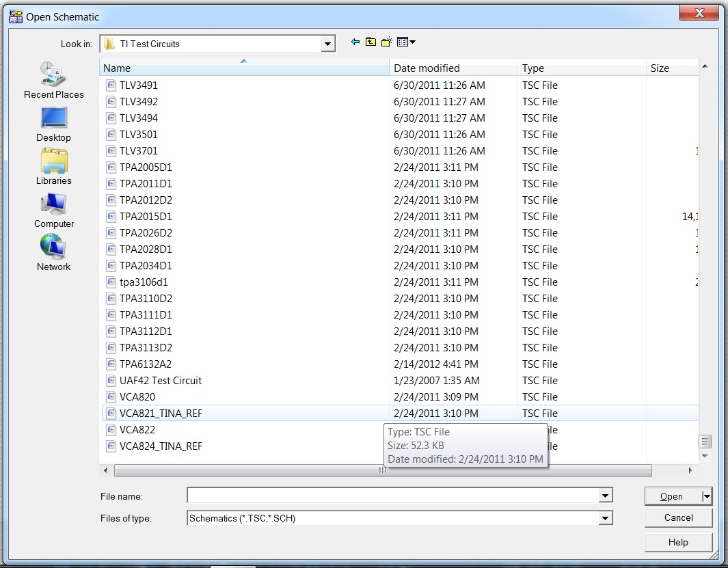Select file icon of TPA2015D1
The height and width of the screenshot is (568, 728).
click(111, 217)
